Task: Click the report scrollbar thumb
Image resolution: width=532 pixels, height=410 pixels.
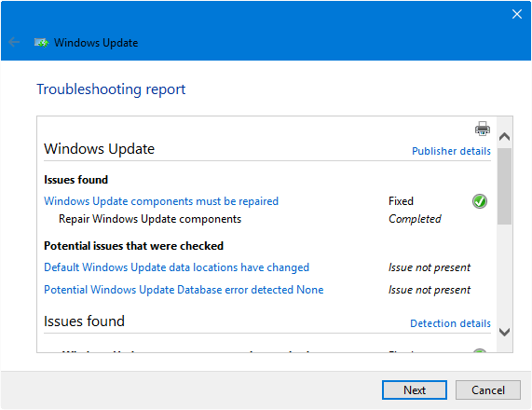Action: coord(504,186)
